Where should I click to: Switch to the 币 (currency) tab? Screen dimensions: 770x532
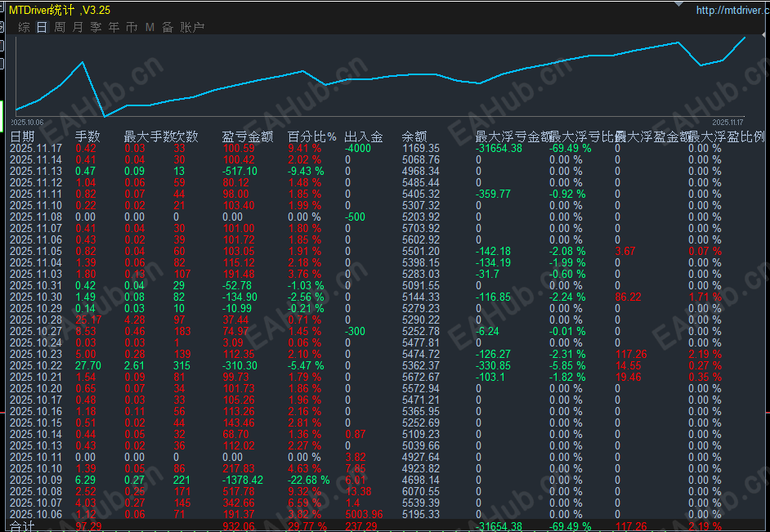[132, 27]
